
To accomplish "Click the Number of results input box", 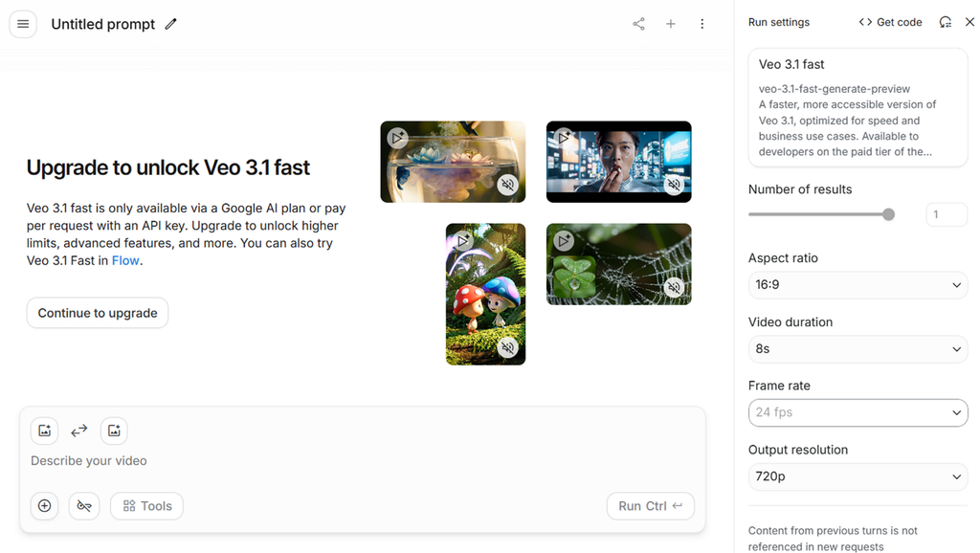I will (947, 214).
